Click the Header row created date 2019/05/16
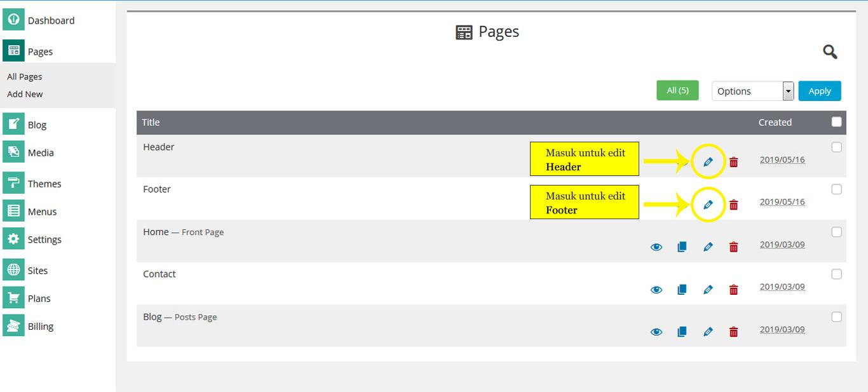Viewport: 868px width, 392px height. [x=782, y=159]
